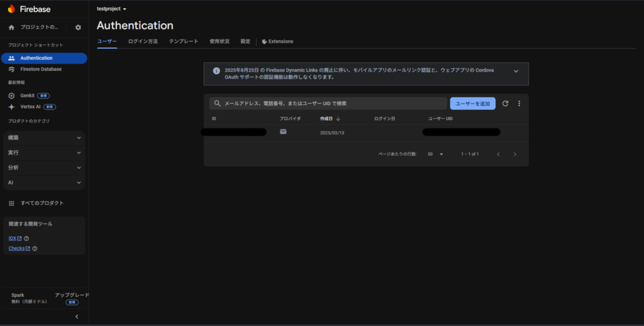Open the testproject project selector dropdown
This screenshot has height=326, width=644.
point(111,9)
